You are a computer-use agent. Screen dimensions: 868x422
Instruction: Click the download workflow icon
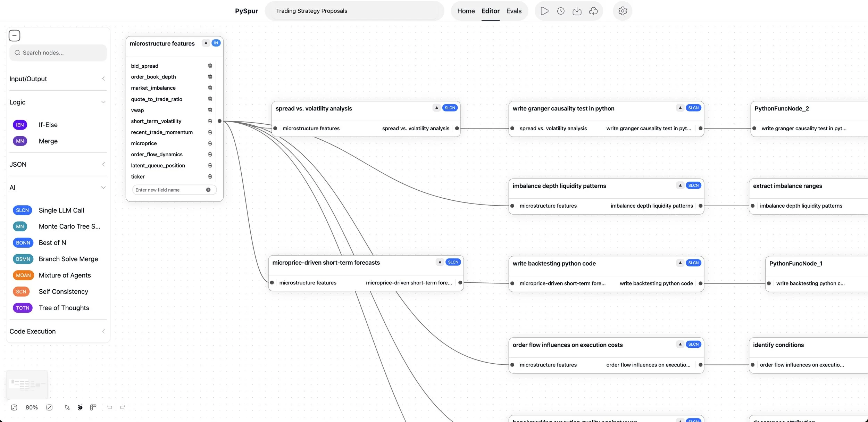click(x=577, y=11)
